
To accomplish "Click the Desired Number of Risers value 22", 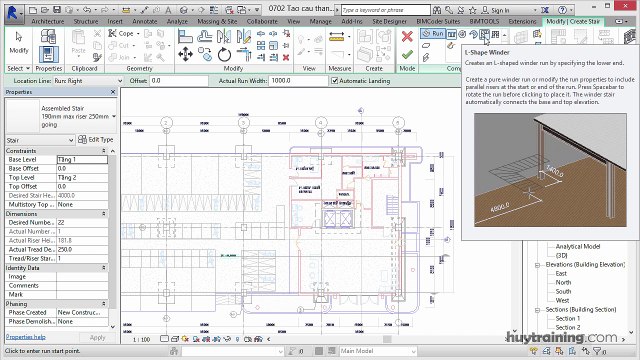I will point(82,222).
